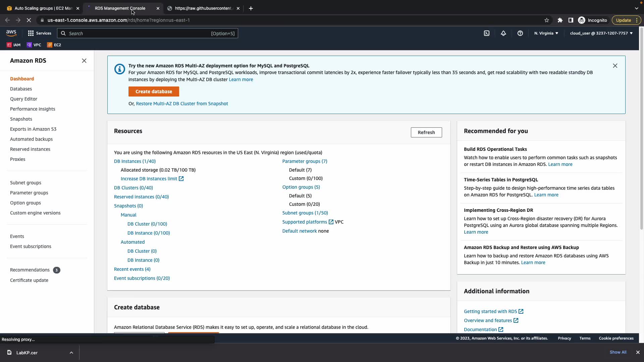Collapse the Amazon RDS sidebar
The image size is (644, 362).
coord(84,61)
